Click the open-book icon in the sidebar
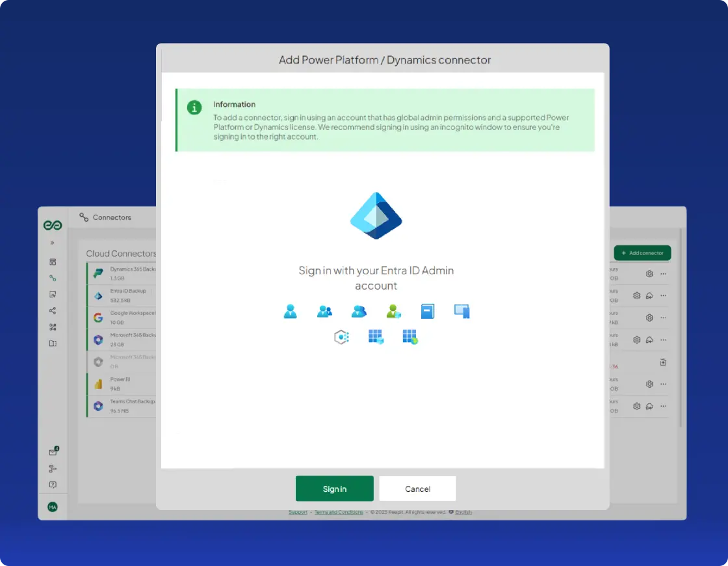Image resolution: width=728 pixels, height=566 pixels. point(53,344)
